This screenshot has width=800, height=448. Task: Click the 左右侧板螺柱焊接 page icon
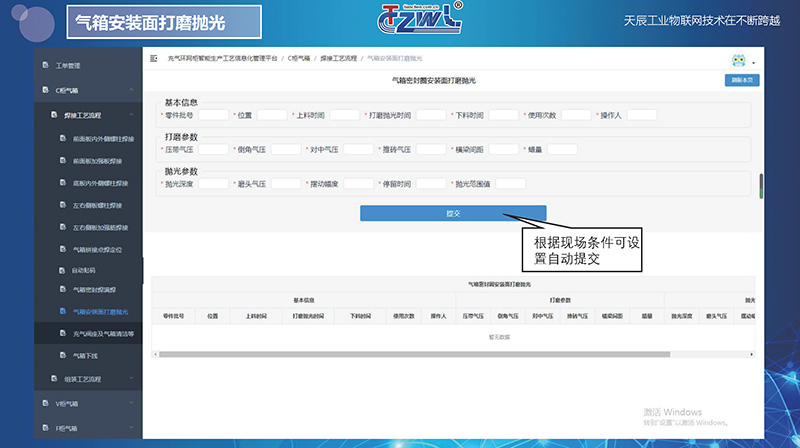(x=63, y=205)
